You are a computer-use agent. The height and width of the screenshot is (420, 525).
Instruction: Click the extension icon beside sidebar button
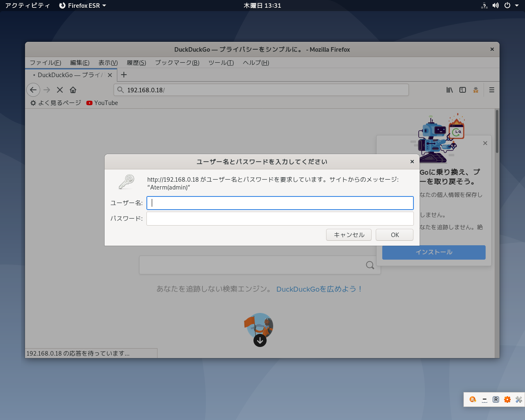click(x=476, y=90)
